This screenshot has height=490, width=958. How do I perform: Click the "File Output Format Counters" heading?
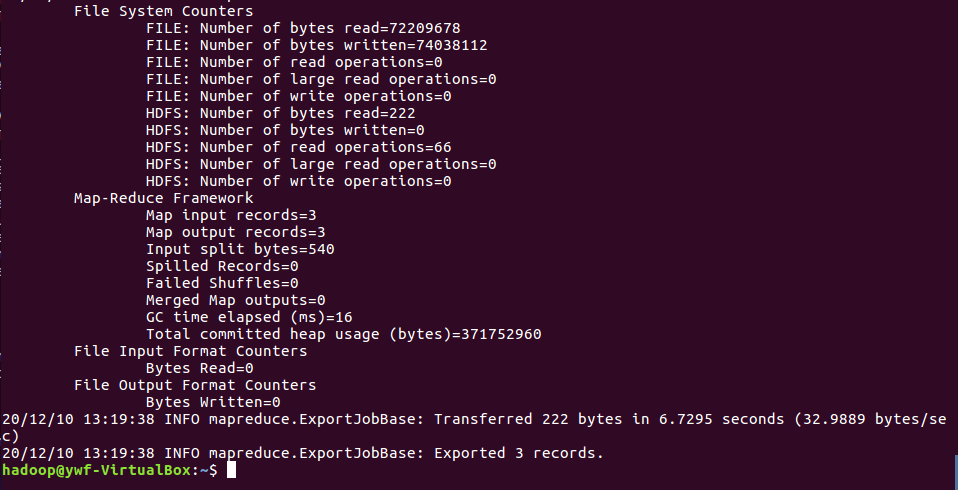[x=195, y=385]
